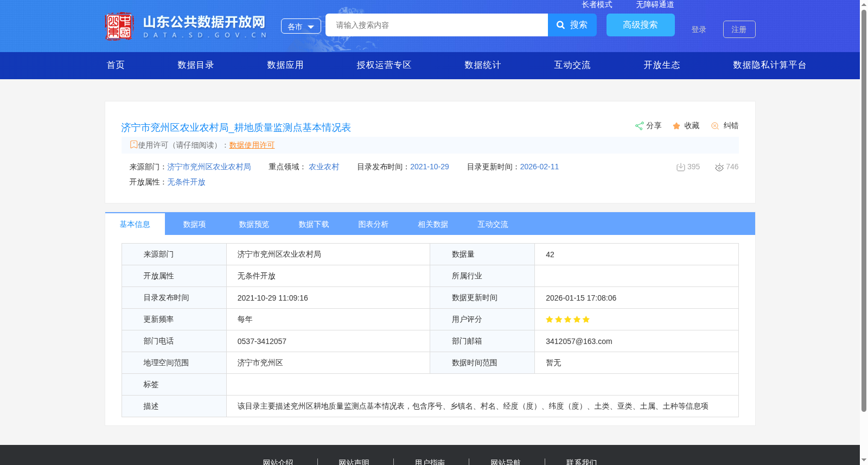Click the search input field
Screen dimensions: 868x465
pos(437,25)
